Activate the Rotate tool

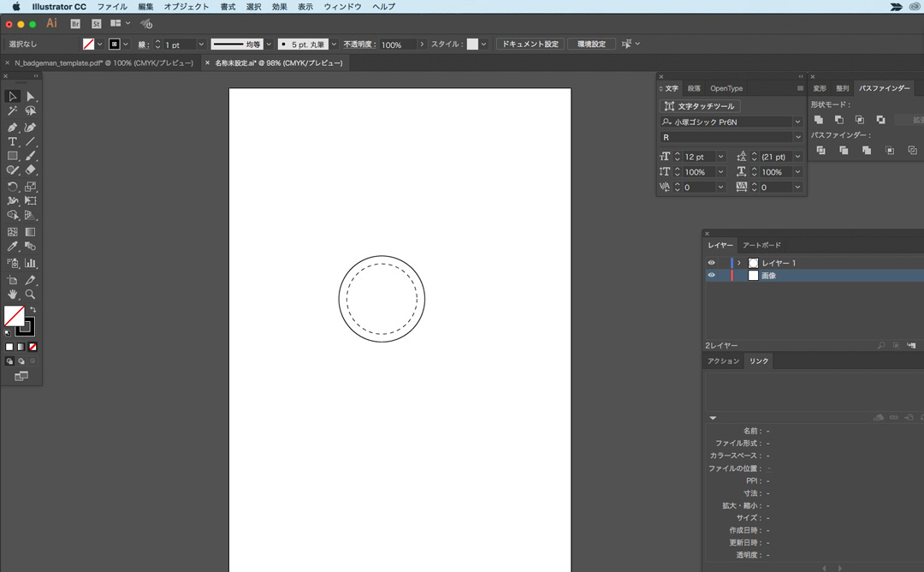(12, 187)
